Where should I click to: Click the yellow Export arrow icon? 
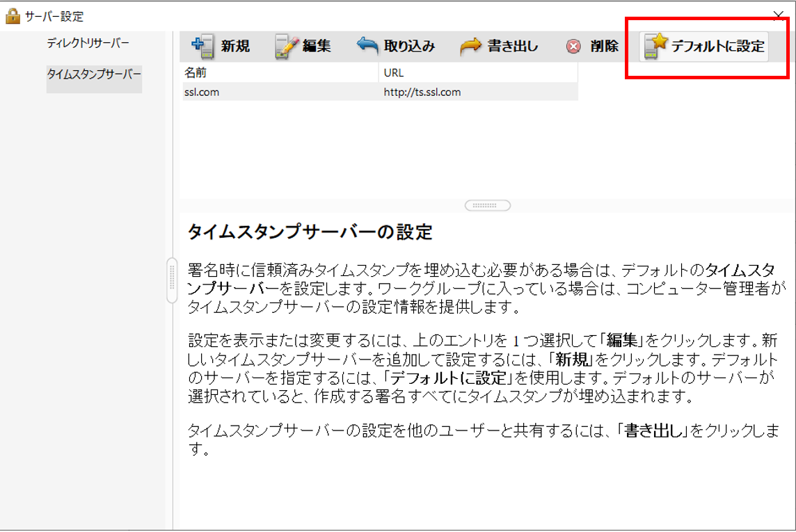point(471,46)
